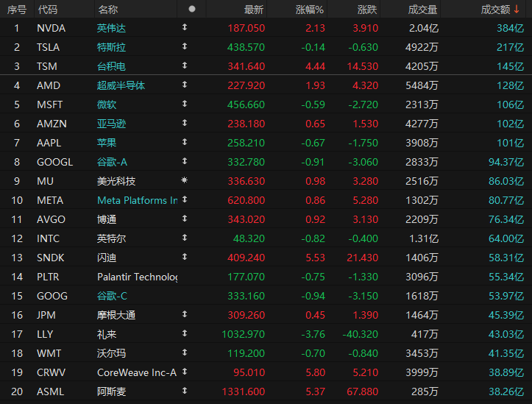Open the Meta Platforms stock link
The height and width of the screenshot is (404, 532).
137,200
